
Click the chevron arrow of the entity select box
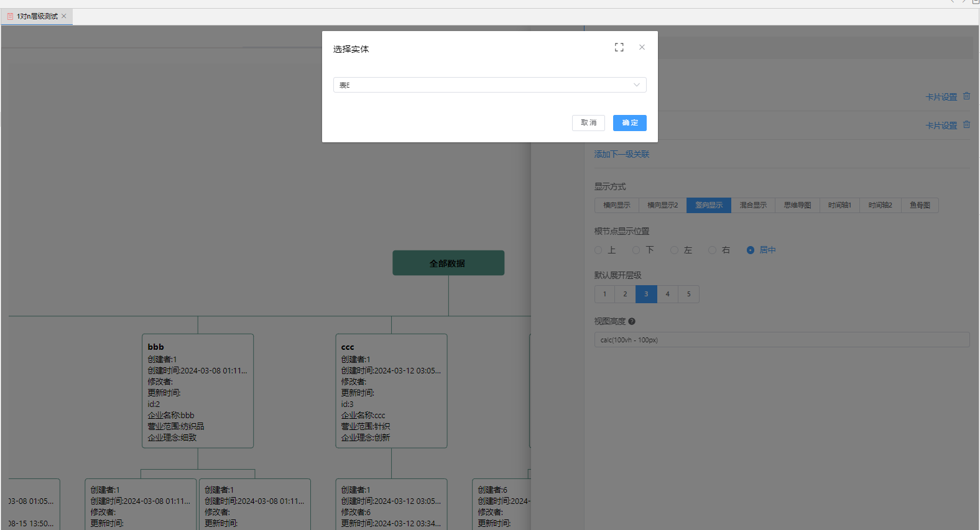637,85
